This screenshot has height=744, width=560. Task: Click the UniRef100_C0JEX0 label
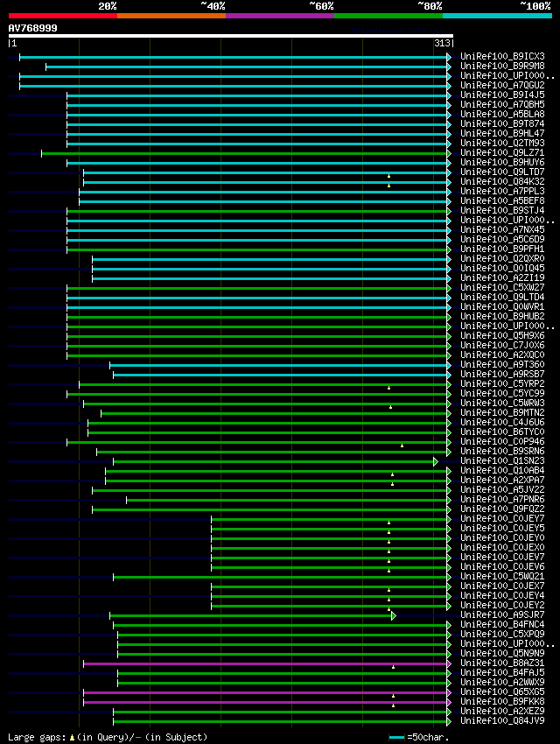pyautogui.click(x=502, y=548)
